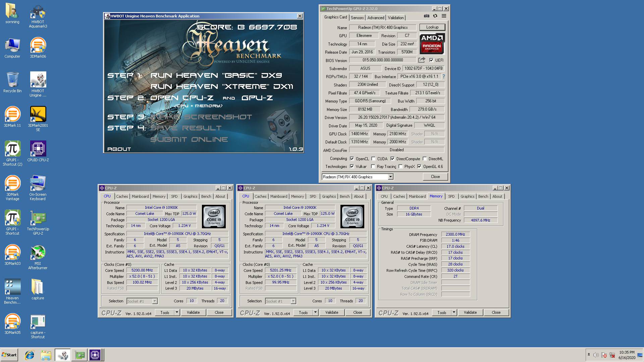This screenshot has height=362, width=644.
Task: Launch HWBOT Unigine desktop shortcut
Action: tap(38, 85)
